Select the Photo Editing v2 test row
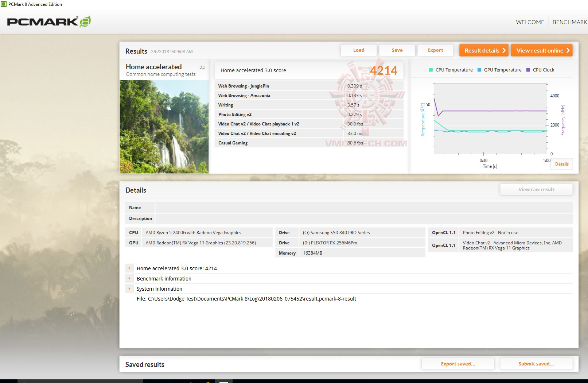The image size is (588, 383). pyautogui.click(x=309, y=115)
